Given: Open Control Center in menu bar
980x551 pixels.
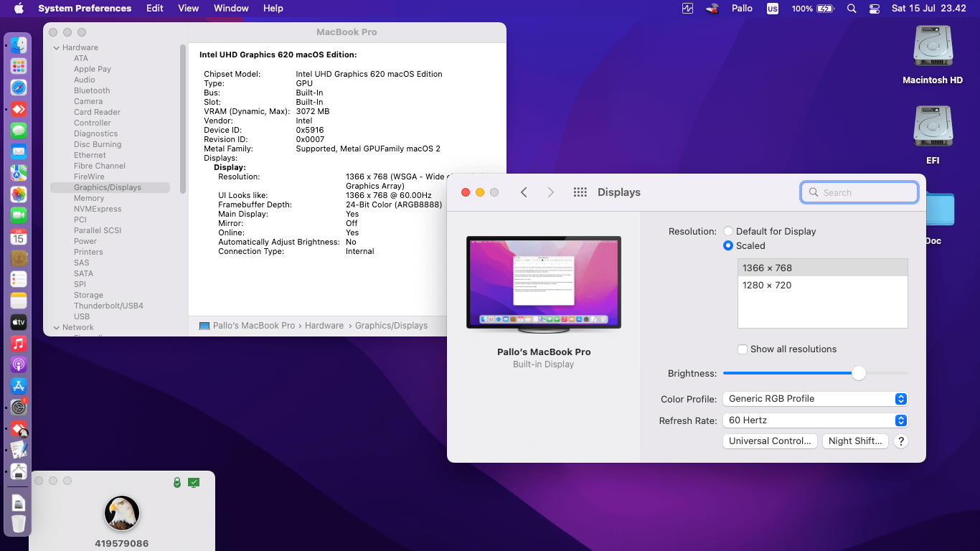Looking at the screenshot, I should point(874,9).
